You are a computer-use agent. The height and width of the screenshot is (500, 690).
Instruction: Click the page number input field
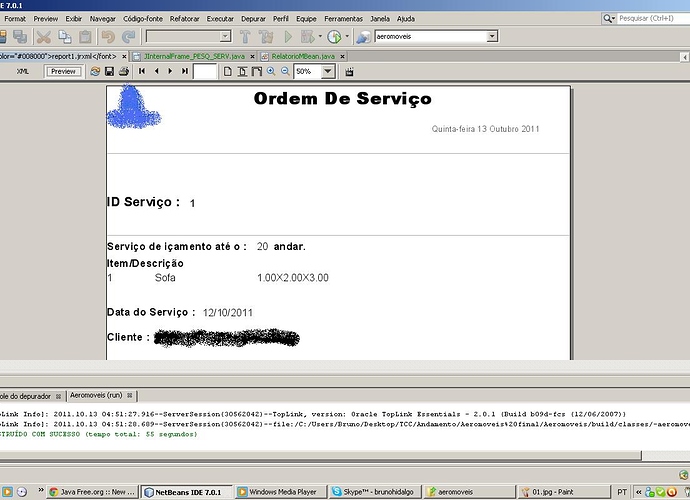tap(205, 71)
